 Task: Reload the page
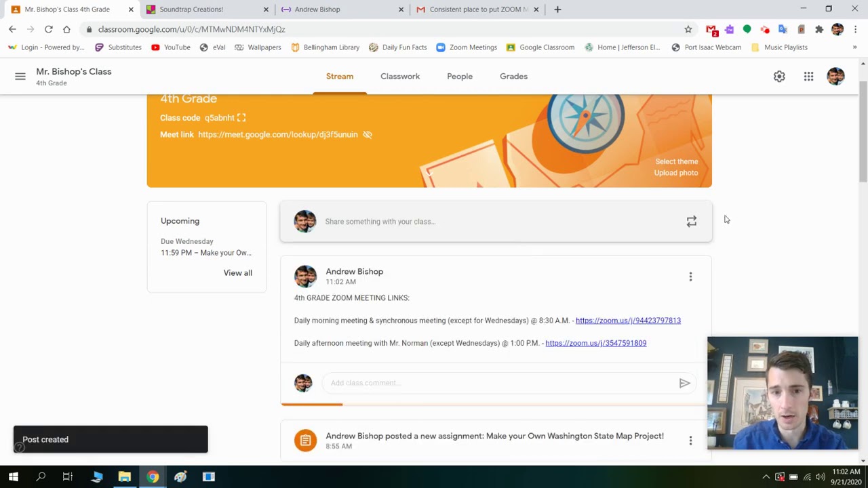point(49,29)
